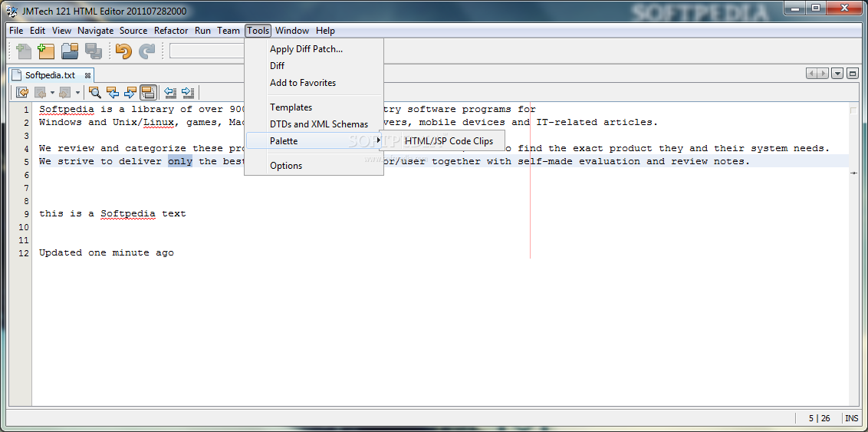
Task: Click the grey Redo arrow icon
Action: 146,51
